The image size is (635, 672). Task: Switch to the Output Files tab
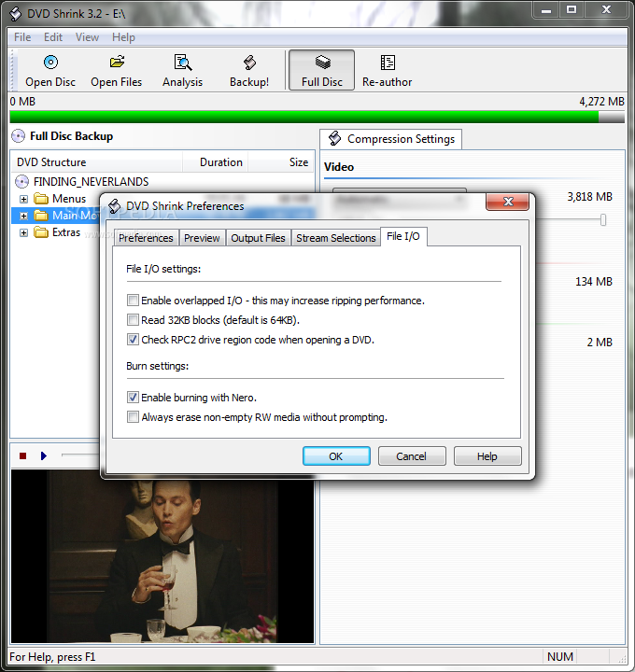point(258,238)
